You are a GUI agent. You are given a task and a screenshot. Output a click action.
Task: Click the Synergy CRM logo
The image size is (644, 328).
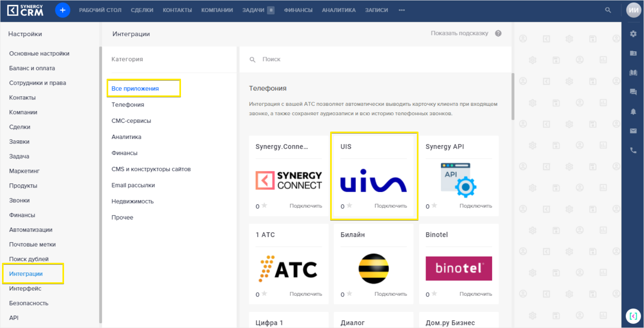(25, 10)
